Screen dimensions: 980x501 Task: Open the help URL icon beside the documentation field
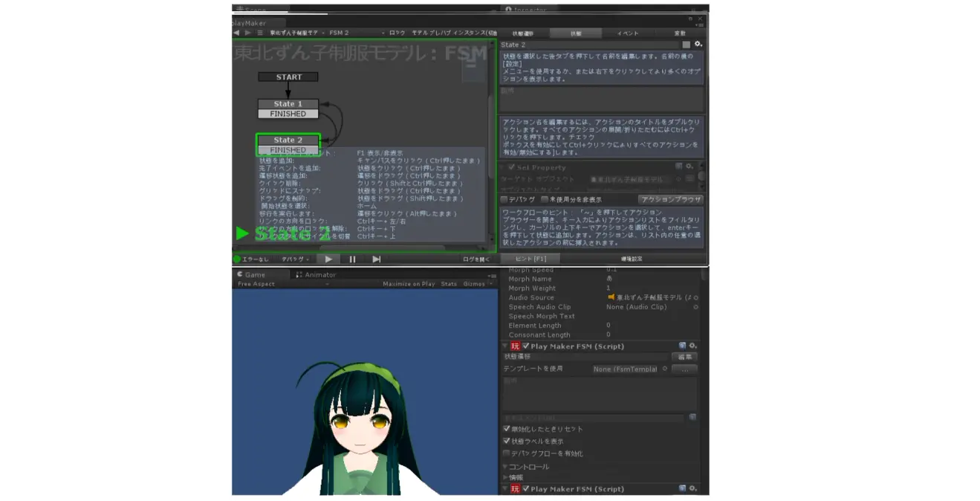coord(692,417)
